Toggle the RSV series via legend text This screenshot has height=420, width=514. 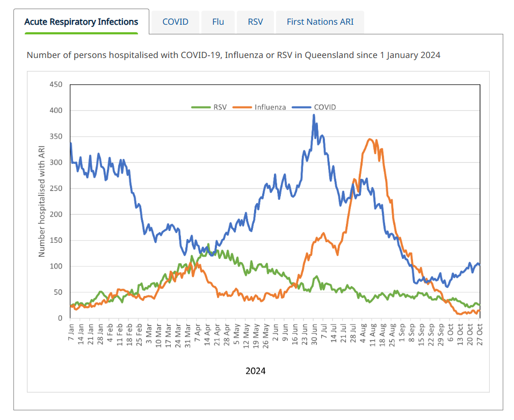click(x=220, y=107)
